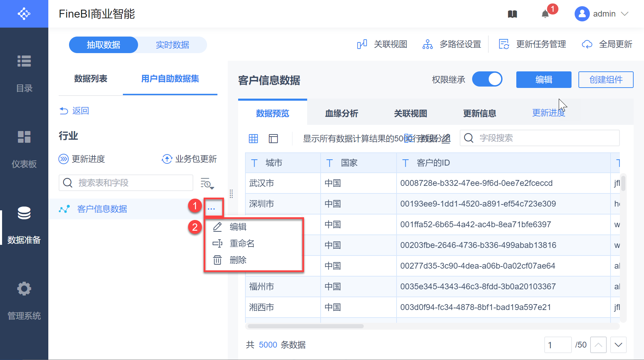Focus the 字段搜索 field search box
This screenshot has width=644, height=360.
click(540, 138)
